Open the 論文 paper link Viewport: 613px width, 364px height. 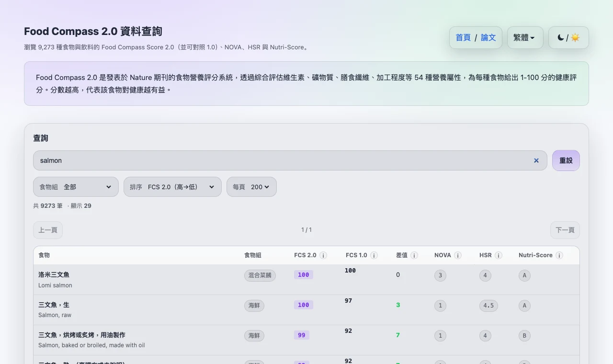point(488,37)
